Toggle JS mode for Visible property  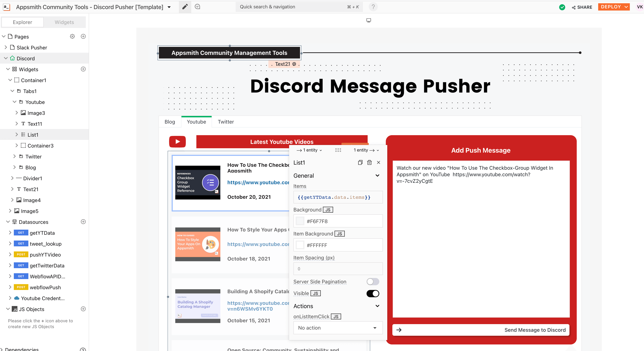315,293
